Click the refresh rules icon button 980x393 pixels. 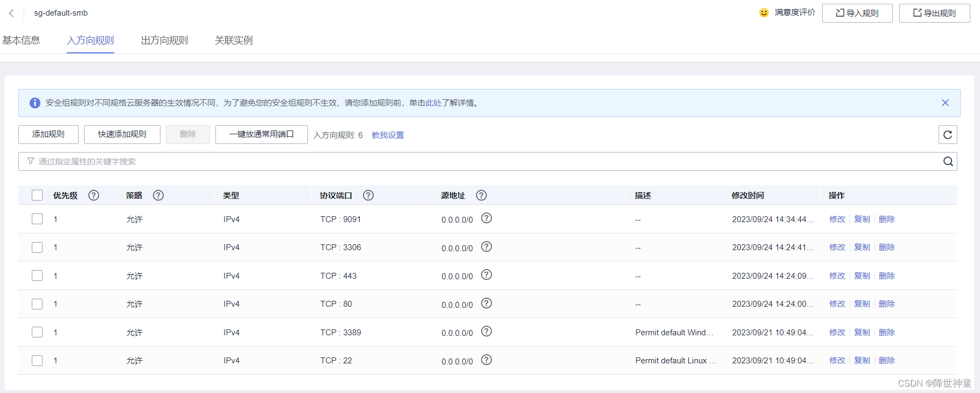click(x=948, y=135)
